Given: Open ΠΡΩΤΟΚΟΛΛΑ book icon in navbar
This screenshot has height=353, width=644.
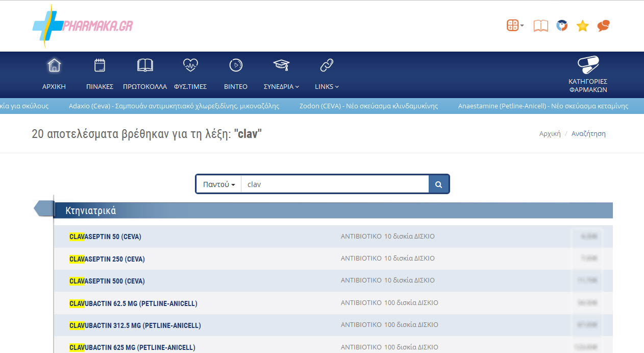Looking at the screenshot, I should [145, 75].
